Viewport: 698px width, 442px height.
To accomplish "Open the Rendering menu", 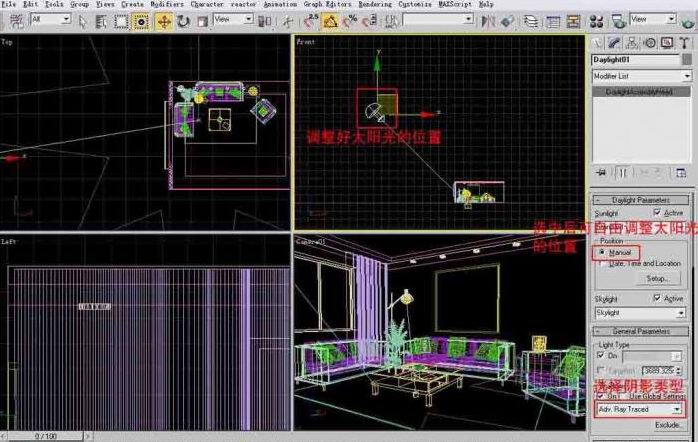I will [x=375, y=4].
